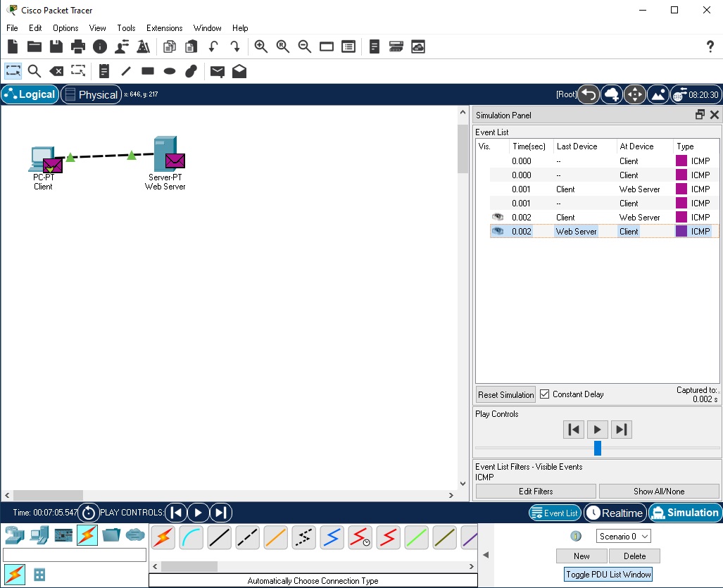Add a Simple PDU closed envelope
723x588 pixels.
217,71
